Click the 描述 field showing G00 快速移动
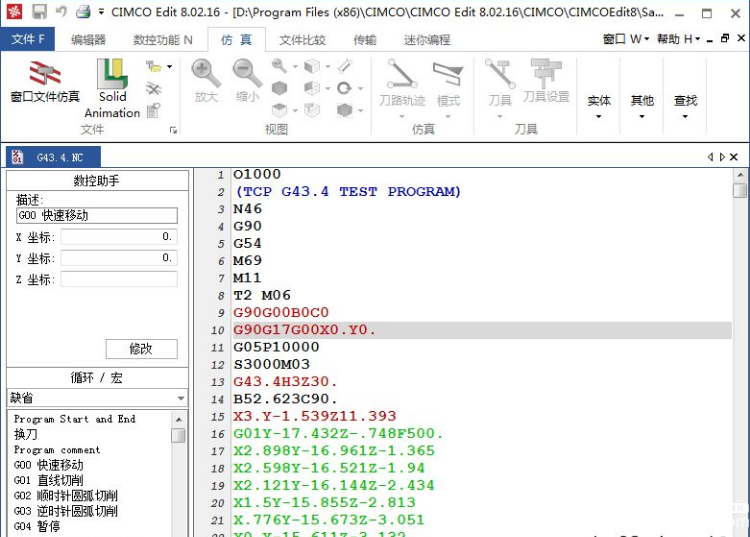 97,215
